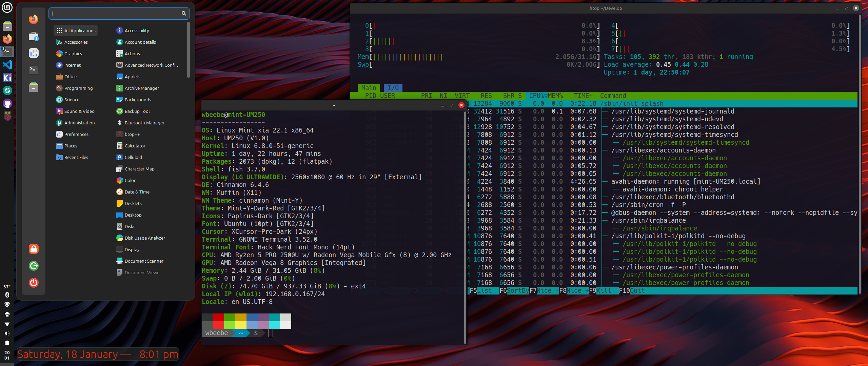The width and height of the screenshot is (868, 366).
Task: Switch to htop I/O tab
Action: pyautogui.click(x=393, y=88)
